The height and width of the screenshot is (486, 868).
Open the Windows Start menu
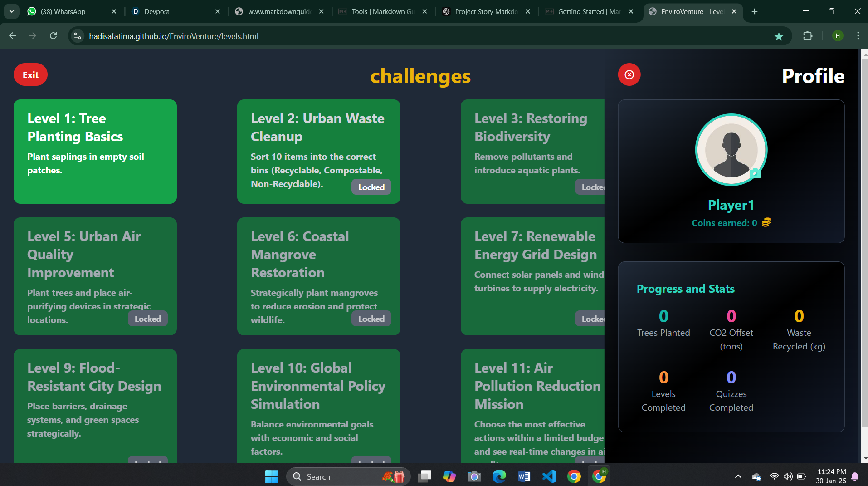pyautogui.click(x=272, y=476)
